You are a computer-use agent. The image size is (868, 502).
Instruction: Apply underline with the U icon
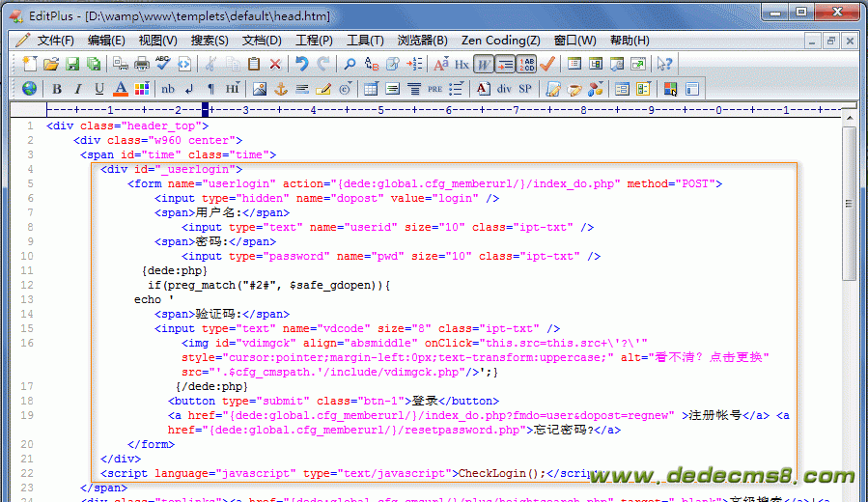(99, 89)
